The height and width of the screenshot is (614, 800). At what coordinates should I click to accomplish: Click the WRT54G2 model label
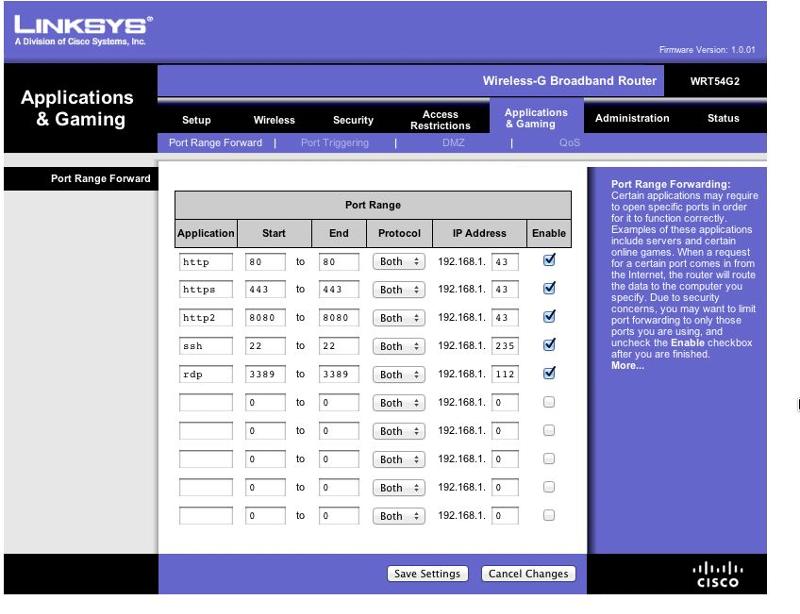pyautogui.click(x=714, y=81)
